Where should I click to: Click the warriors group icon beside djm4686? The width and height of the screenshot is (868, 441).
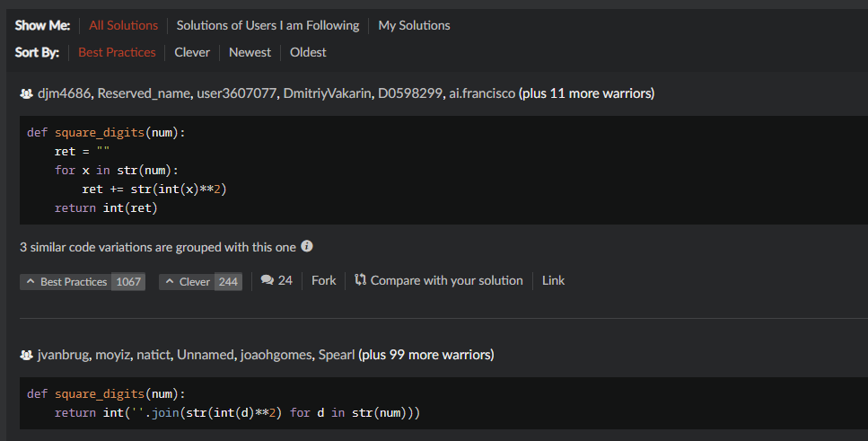25,93
